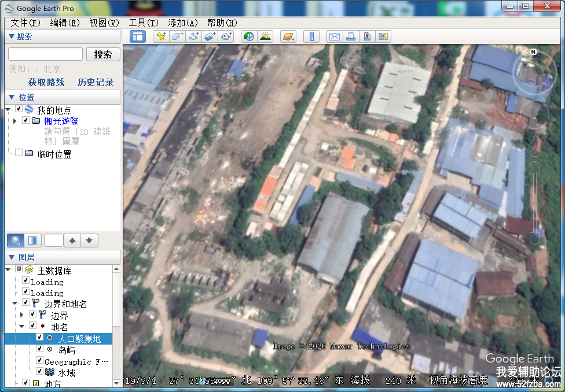
Task: Uncheck 岛屿 layer checkbox
Action: pos(39,349)
